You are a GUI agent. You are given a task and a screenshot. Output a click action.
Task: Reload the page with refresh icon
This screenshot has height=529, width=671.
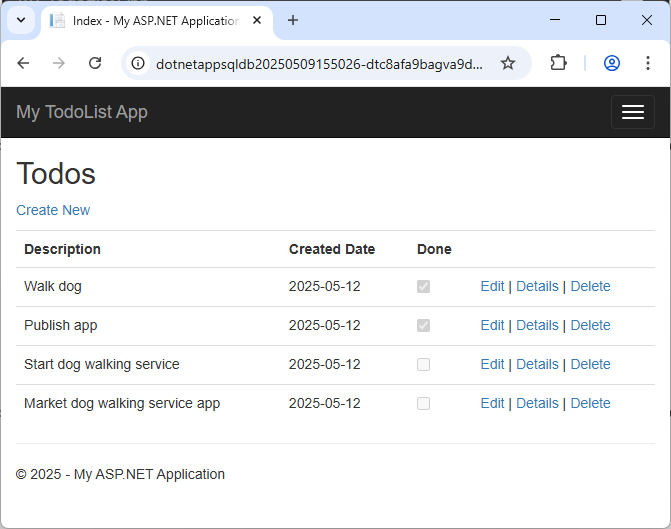pyautogui.click(x=95, y=63)
